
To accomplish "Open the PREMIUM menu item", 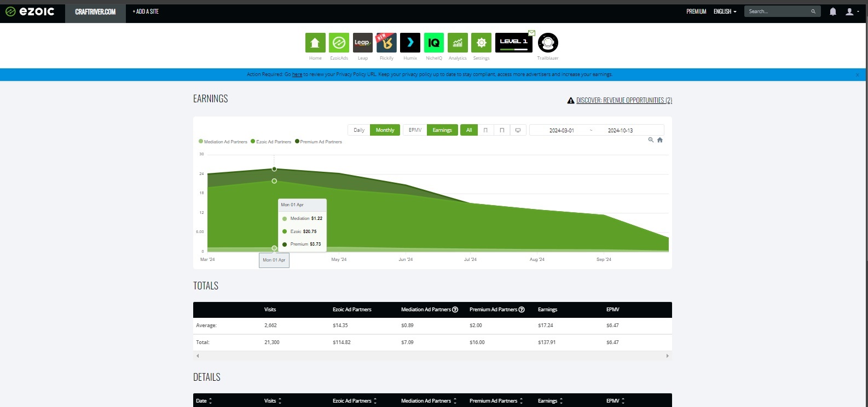I will [696, 11].
